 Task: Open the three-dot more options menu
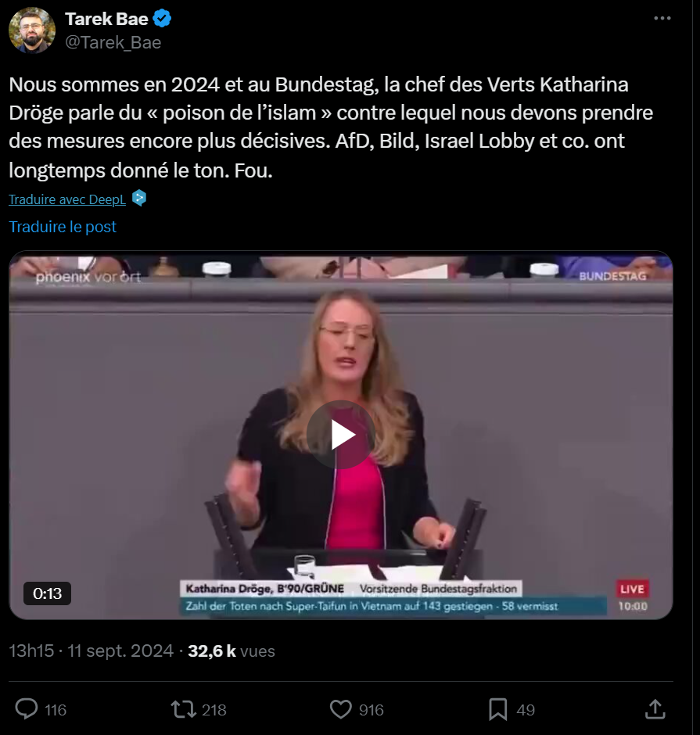(662, 18)
